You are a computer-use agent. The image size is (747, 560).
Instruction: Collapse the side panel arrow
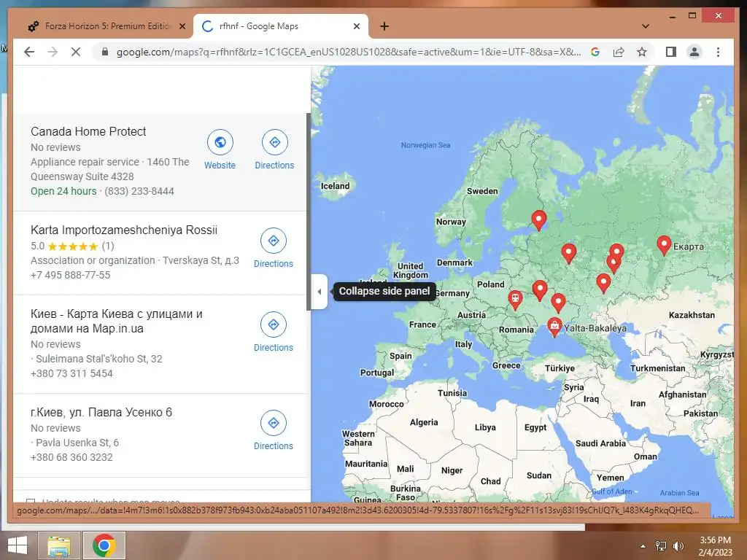click(320, 292)
